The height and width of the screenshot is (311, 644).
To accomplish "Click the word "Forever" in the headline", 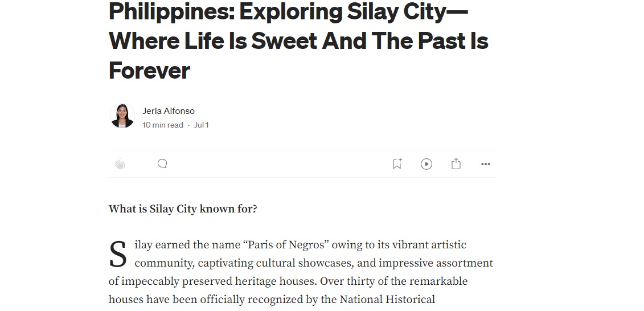I will click(149, 71).
